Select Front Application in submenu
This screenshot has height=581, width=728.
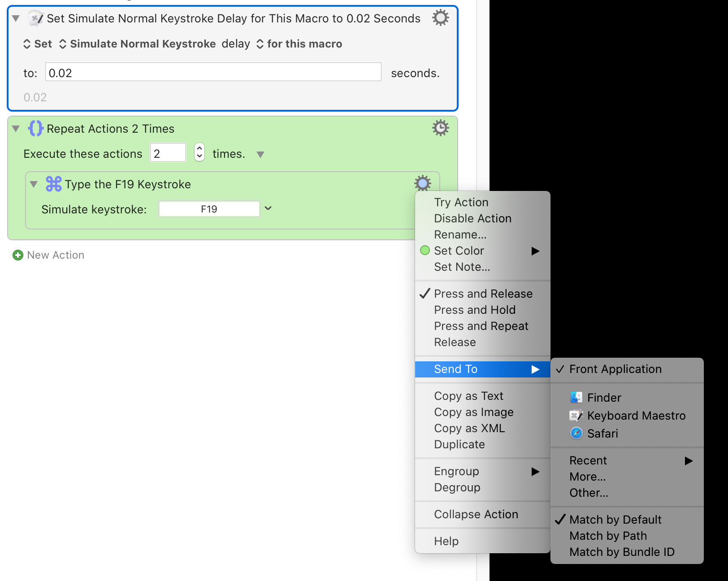pos(627,369)
